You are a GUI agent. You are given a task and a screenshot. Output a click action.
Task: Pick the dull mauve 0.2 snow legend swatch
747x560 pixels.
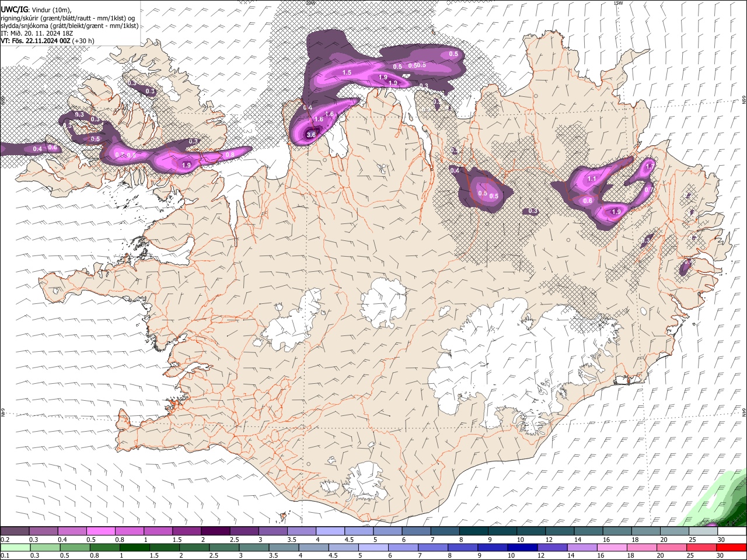pos(15,531)
